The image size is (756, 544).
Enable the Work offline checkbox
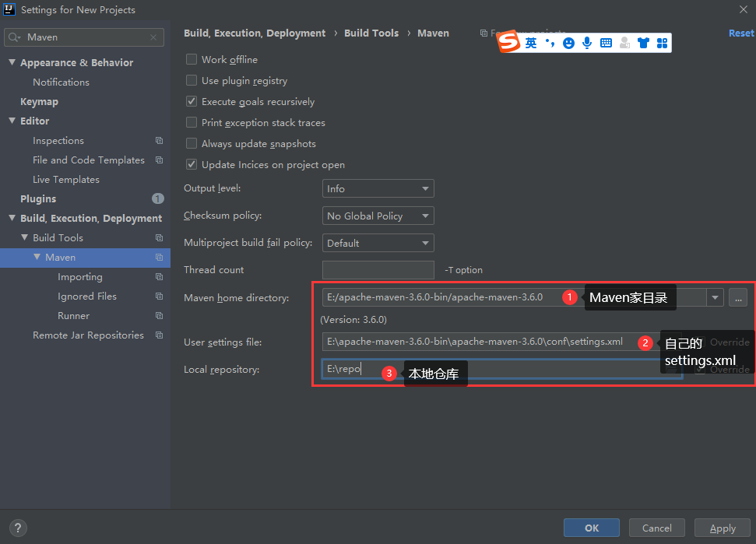point(192,59)
